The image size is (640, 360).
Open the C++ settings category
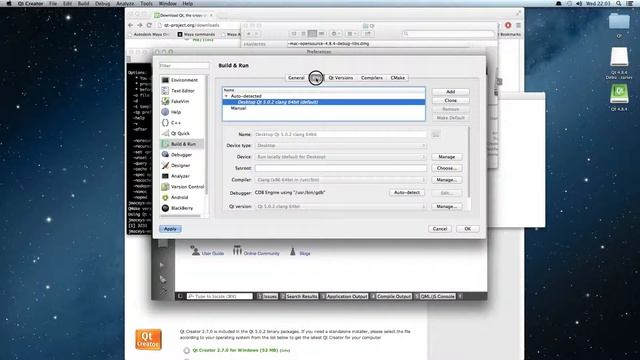point(183,122)
